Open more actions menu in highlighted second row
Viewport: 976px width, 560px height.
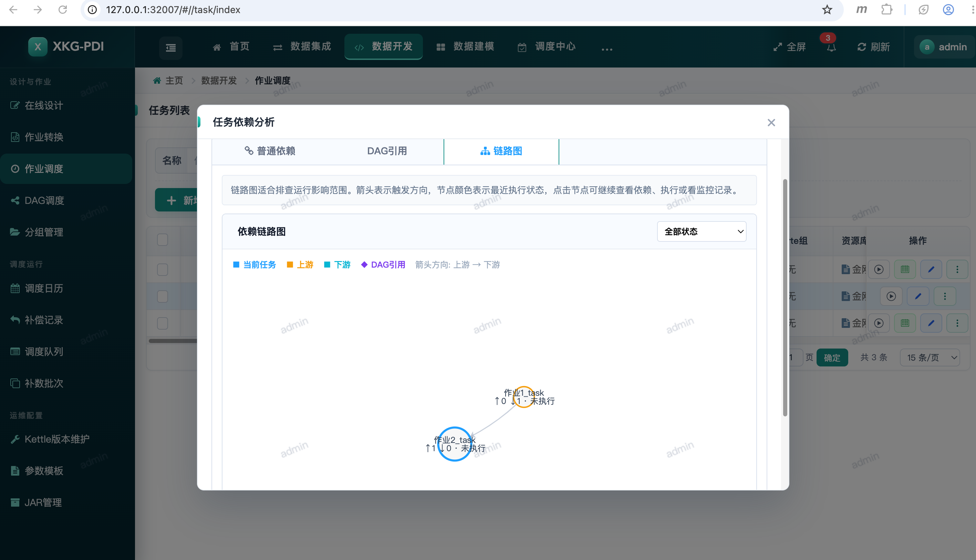[x=945, y=296]
